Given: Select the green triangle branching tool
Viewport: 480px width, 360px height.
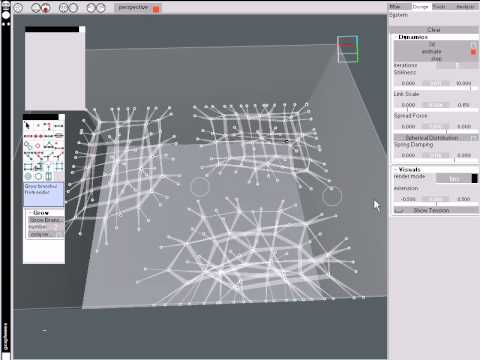Looking at the screenshot, I should point(49,144).
